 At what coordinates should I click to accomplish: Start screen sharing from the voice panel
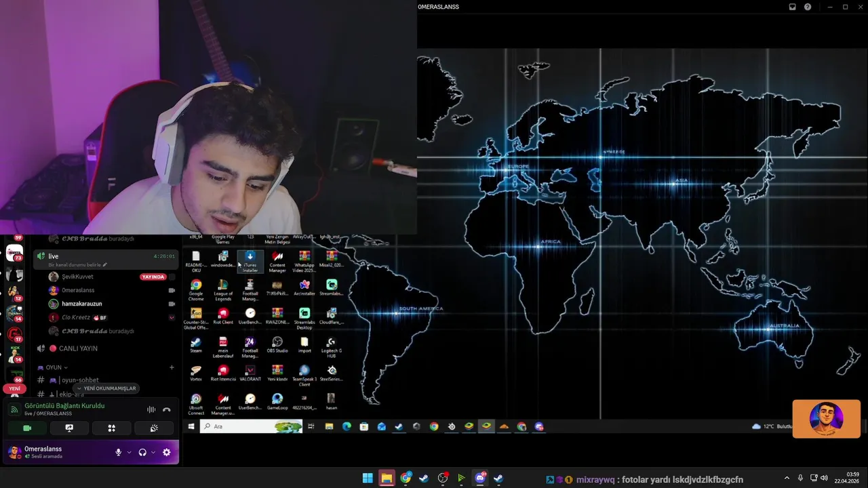(x=69, y=428)
